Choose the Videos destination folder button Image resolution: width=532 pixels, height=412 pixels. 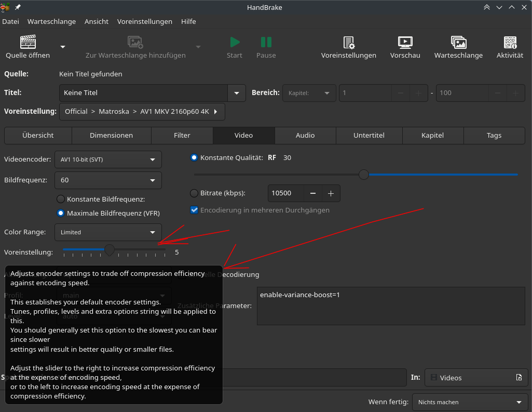click(x=476, y=377)
